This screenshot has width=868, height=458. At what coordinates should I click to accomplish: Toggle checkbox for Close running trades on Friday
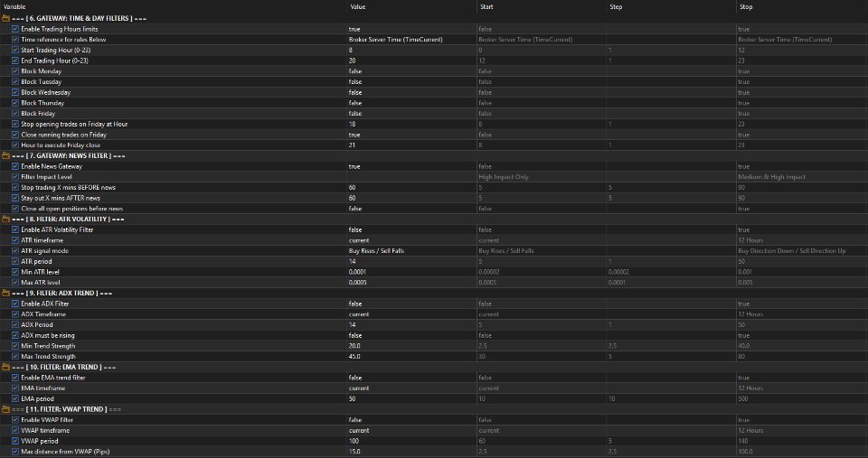[15, 135]
